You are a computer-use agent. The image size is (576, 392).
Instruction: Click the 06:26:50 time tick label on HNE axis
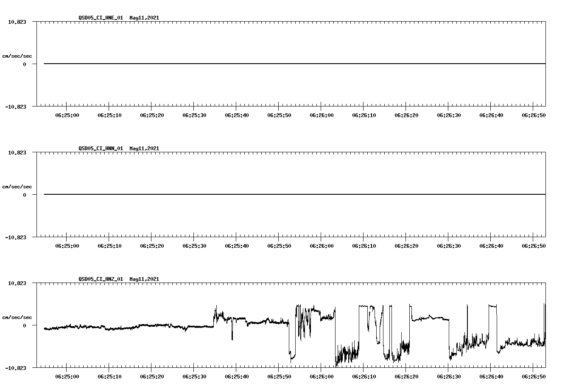pyautogui.click(x=534, y=115)
